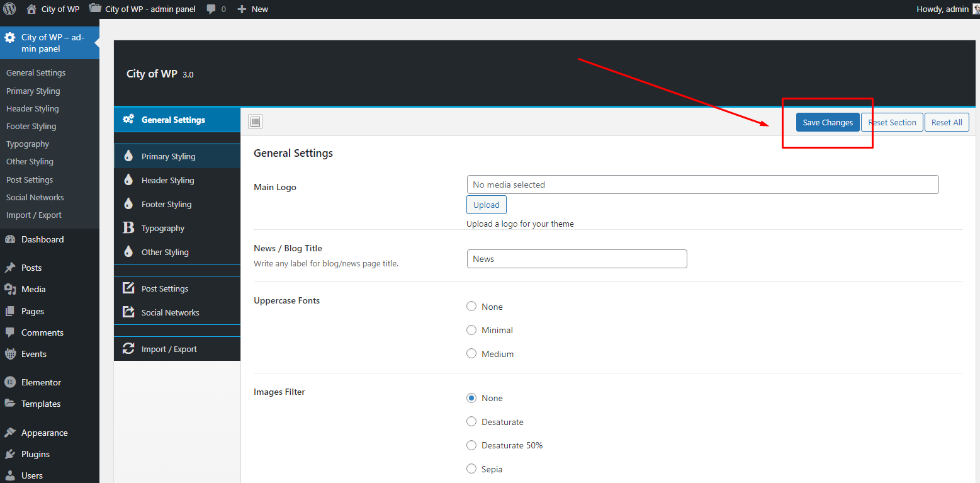Open Typography in the WP submenu

coord(28,144)
